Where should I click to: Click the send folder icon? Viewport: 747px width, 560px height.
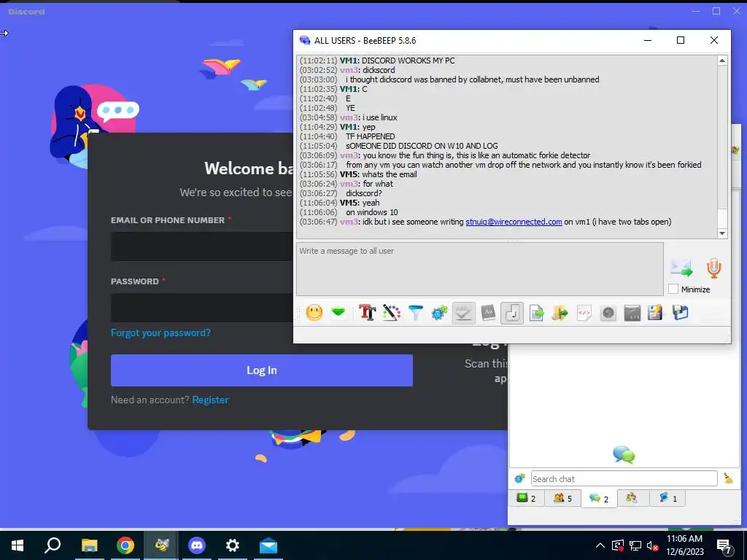[x=560, y=313]
